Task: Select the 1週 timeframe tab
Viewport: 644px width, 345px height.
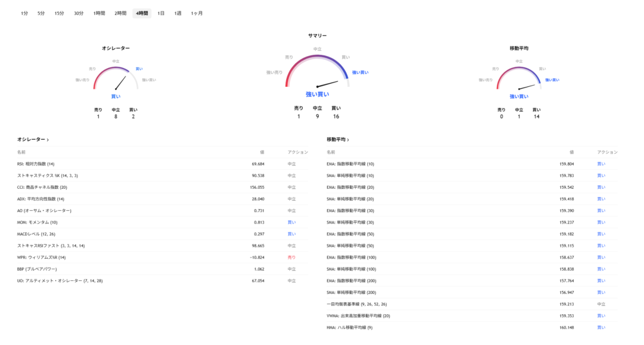Action: tap(178, 13)
